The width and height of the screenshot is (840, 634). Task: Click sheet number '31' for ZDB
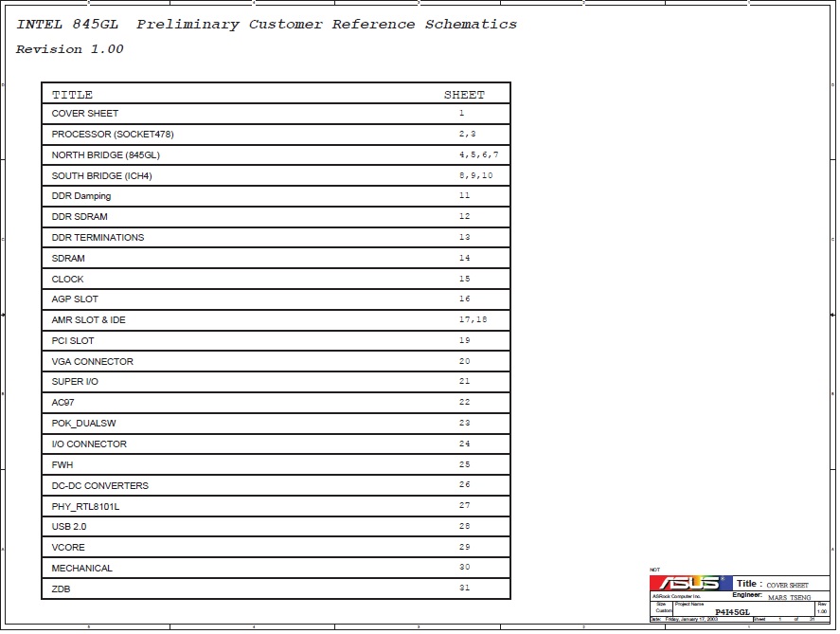pos(464,588)
